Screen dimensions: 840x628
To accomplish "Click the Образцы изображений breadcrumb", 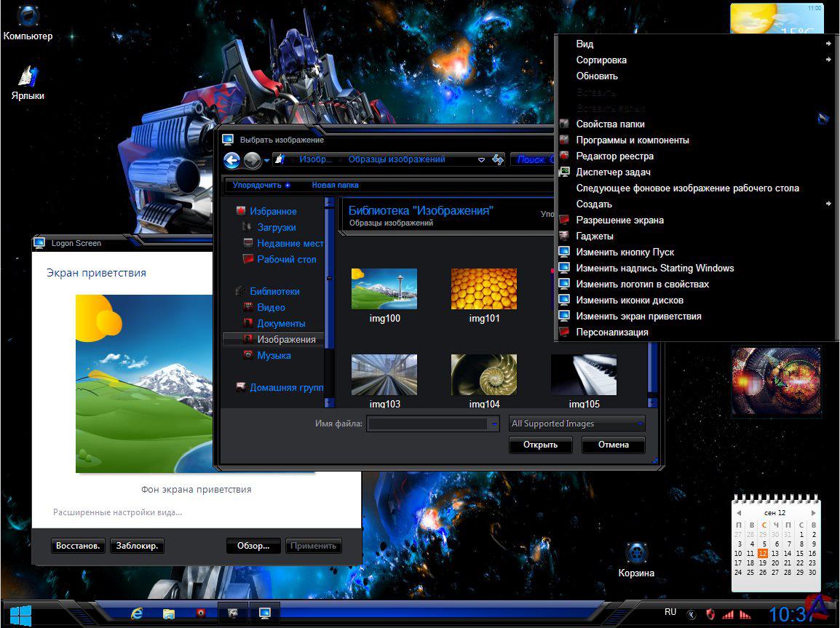I will 397,159.
